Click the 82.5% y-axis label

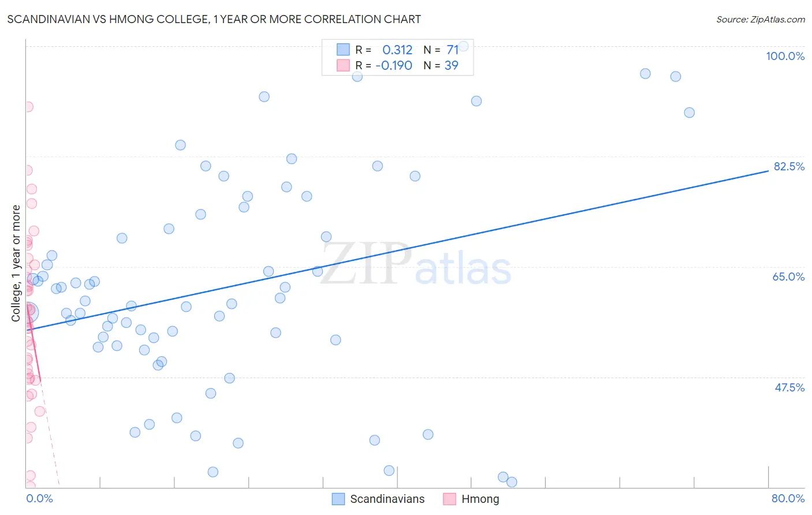point(789,166)
